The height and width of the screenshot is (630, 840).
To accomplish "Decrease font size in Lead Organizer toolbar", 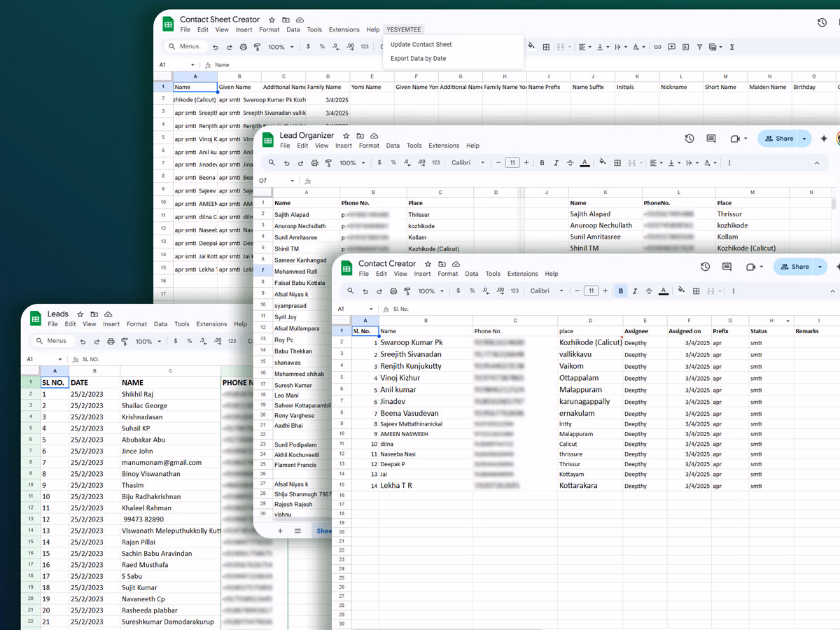I will 498,163.
